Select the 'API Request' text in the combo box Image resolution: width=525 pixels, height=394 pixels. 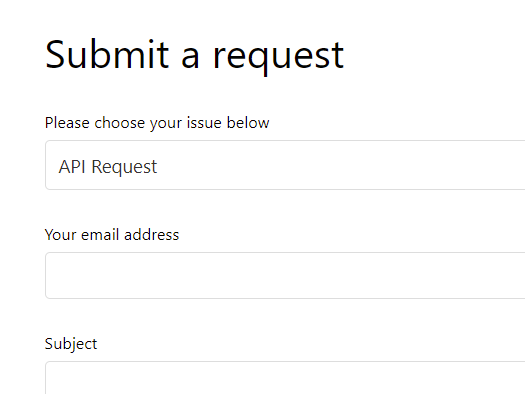[107, 167]
